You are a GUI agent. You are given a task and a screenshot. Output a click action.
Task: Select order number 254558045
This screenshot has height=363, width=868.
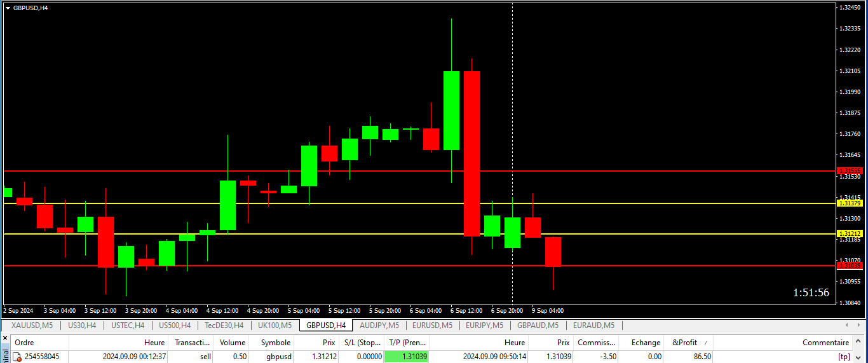[x=41, y=357]
